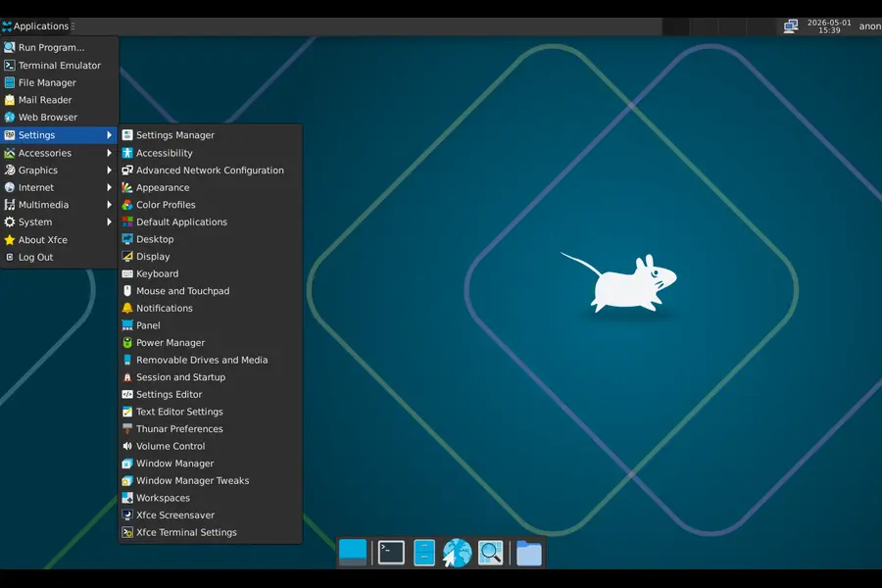Expand the Multimedia submenu arrow
Image resolution: width=882 pixels, height=588 pixels.
(x=109, y=205)
